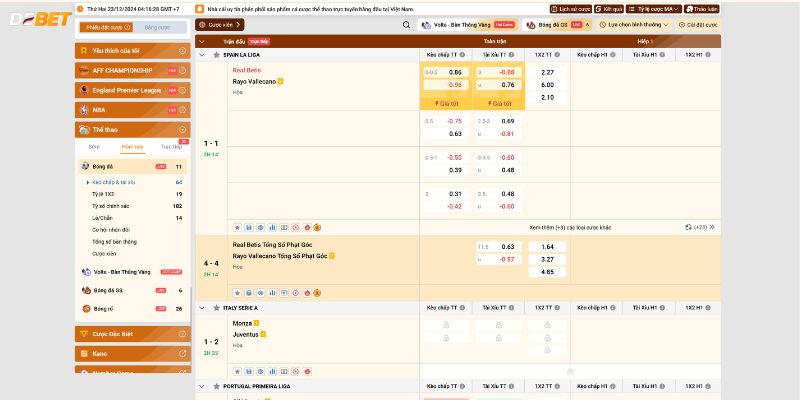The image size is (800, 400).
Task: Select Tỷ số chính xác bet type
Action: coord(111,206)
